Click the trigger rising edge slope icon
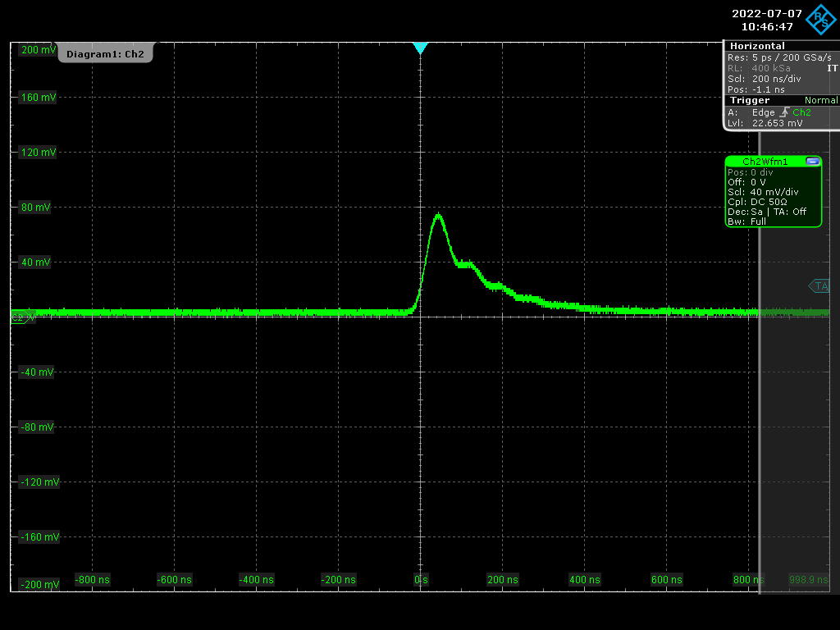This screenshot has height=630, width=840. tap(784, 112)
